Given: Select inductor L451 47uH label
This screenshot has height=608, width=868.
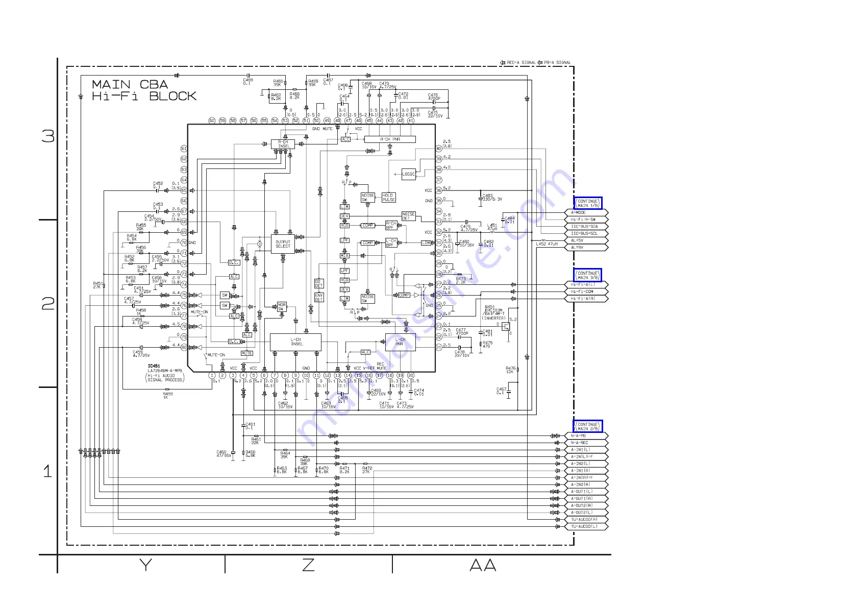Looking at the screenshot, I should coord(492,227).
